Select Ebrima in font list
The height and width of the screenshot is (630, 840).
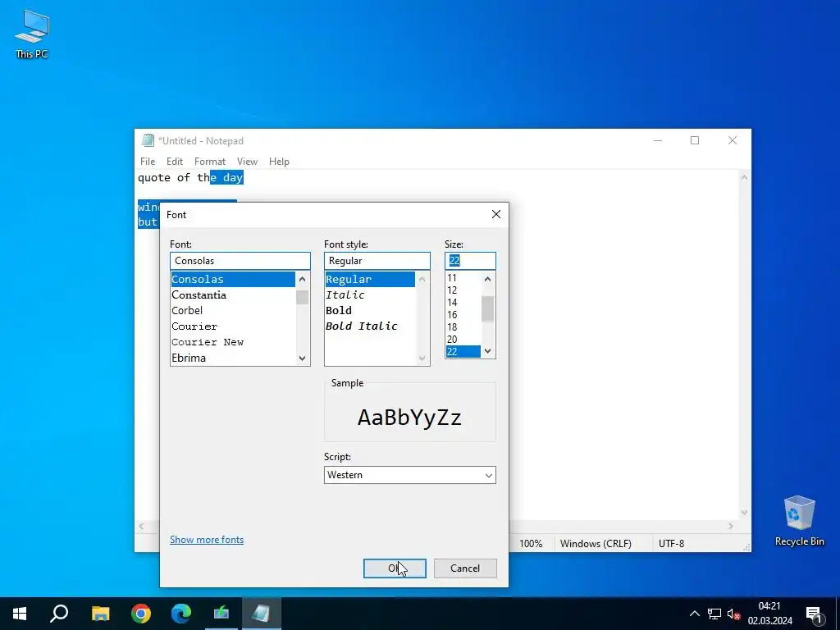232,358
